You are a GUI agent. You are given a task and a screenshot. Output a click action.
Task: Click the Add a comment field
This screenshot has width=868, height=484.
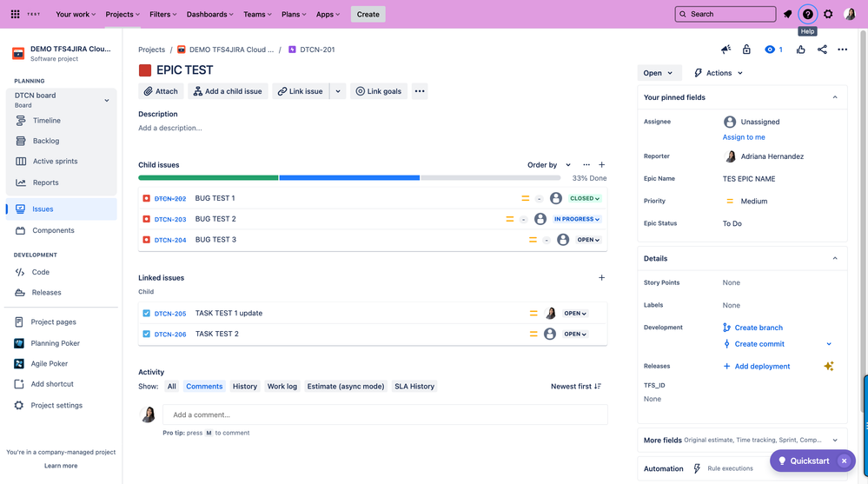tap(385, 414)
